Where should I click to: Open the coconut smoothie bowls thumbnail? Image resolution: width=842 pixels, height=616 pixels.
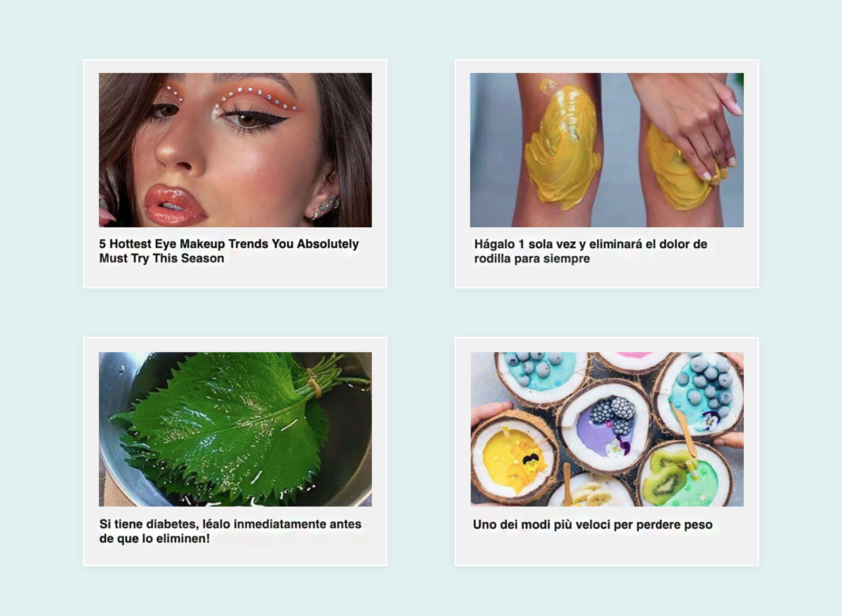coord(607,429)
